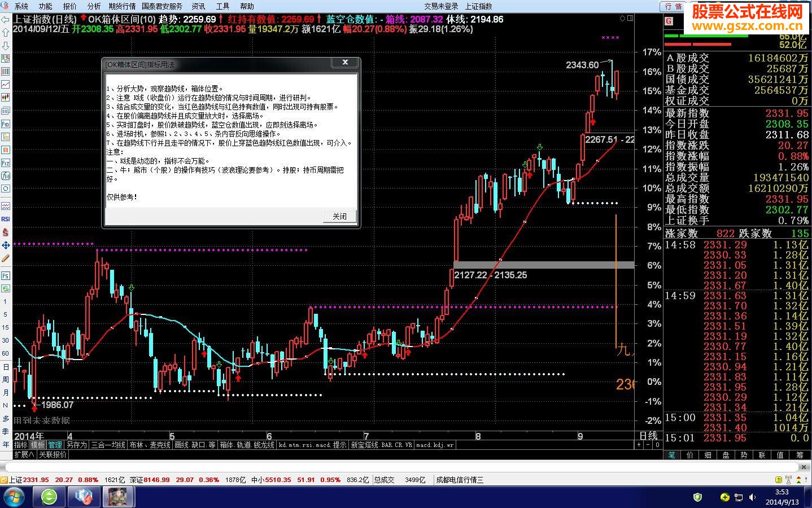Select the 布林、麦克线 template
The width and height of the screenshot is (812, 508).
tap(150, 445)
